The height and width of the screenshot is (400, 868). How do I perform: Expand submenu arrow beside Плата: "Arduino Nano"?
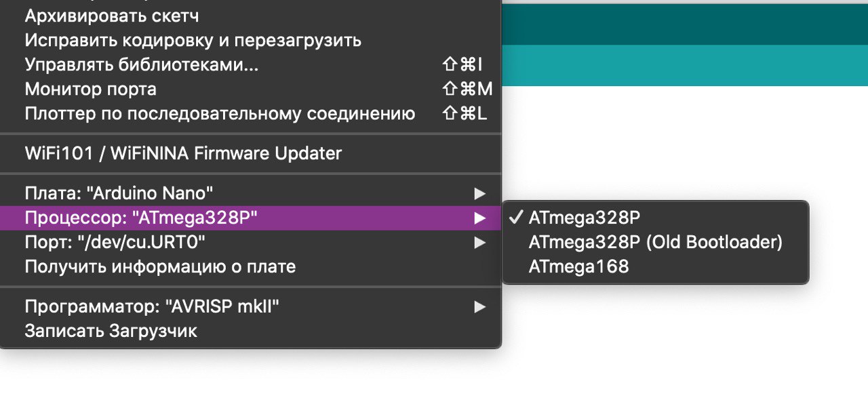(480, 193)
